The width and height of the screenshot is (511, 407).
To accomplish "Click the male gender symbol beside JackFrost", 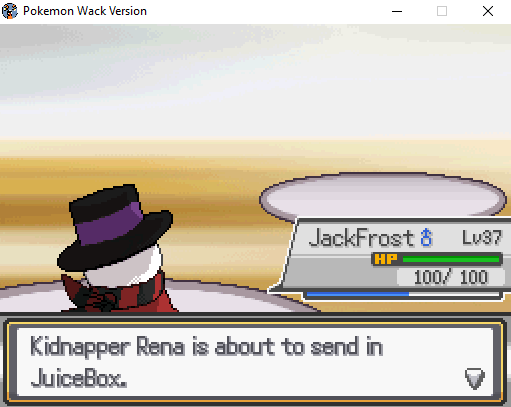I will tap(426, 237).
